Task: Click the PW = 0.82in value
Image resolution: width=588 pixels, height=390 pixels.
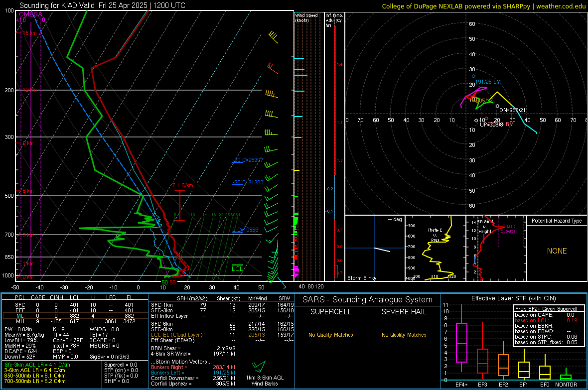Action: tap(18, 329)
